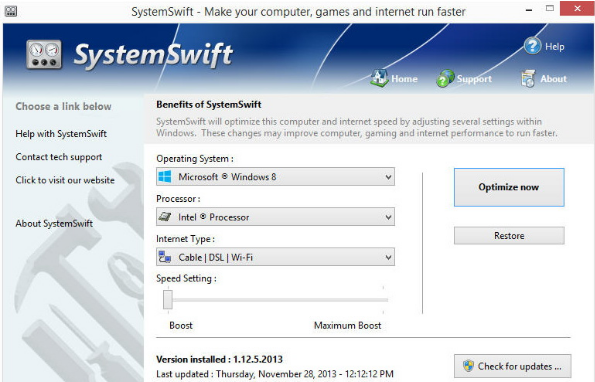This screenshot has height=382, width=595.
Task: Click the Version installed : 1.12.5.2013 text
Action: coord(219,359)
